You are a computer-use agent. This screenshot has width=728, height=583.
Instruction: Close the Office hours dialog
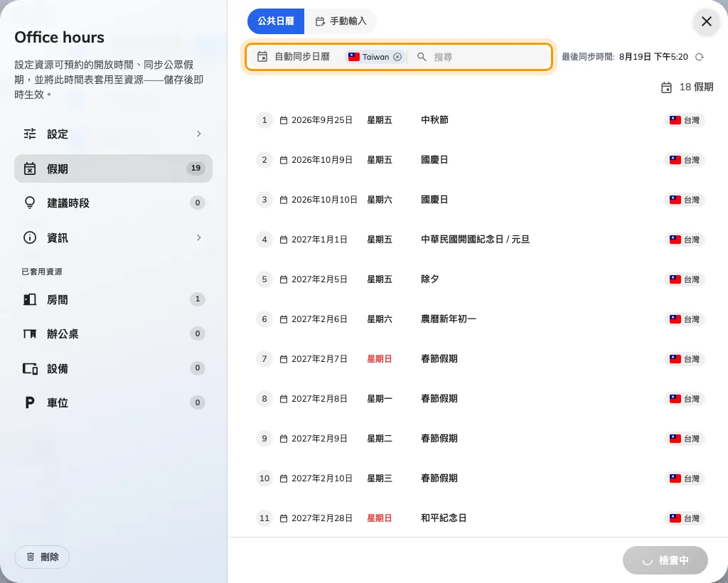[706, 21]
